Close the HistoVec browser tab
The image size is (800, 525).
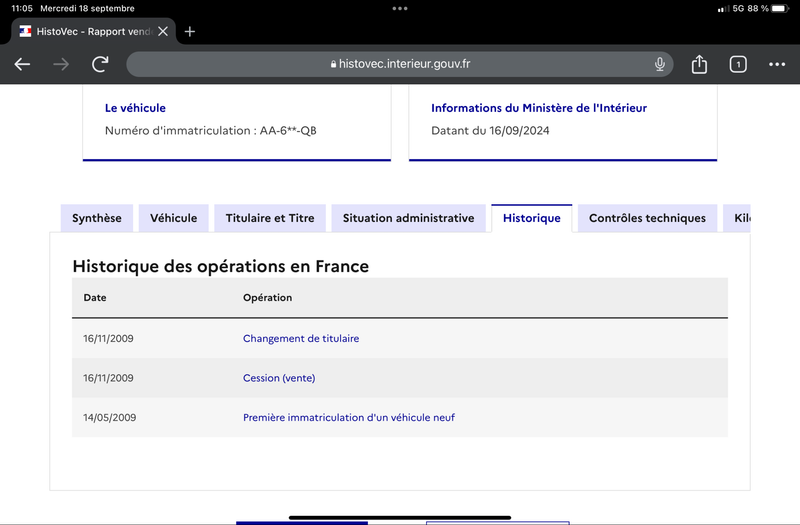(163, 32)
